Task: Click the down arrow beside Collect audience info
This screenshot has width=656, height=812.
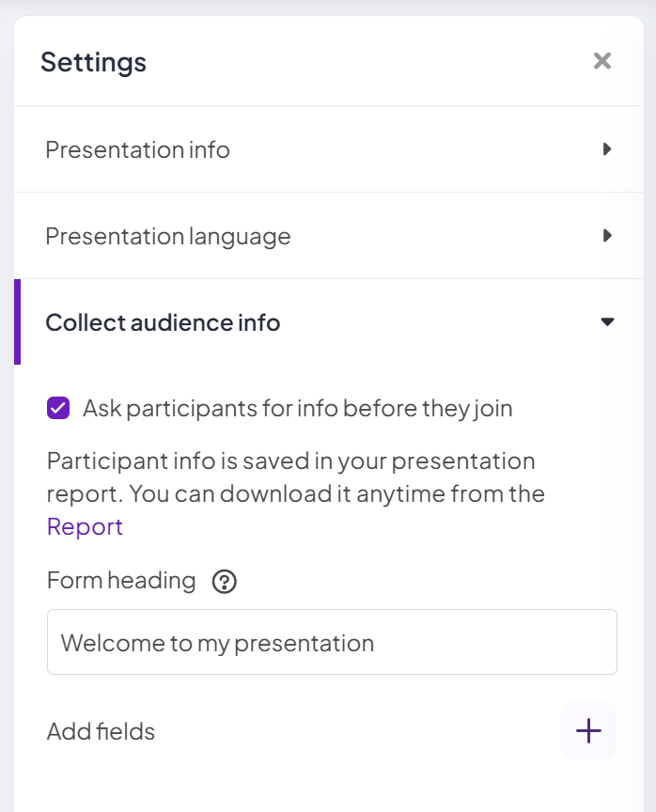Action: pyautogui.click(x=607, y=322)
